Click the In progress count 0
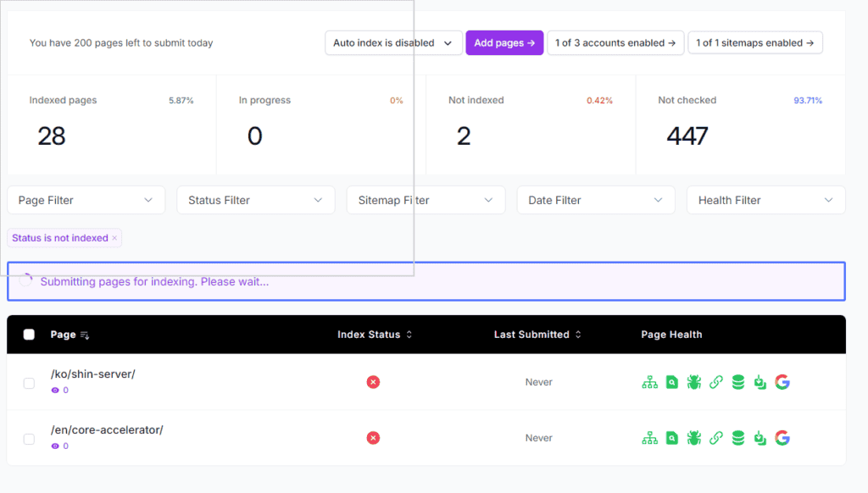 [254, 136]
